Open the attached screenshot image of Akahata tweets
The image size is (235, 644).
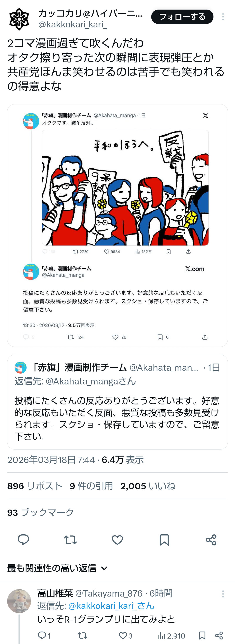[117, 225]
